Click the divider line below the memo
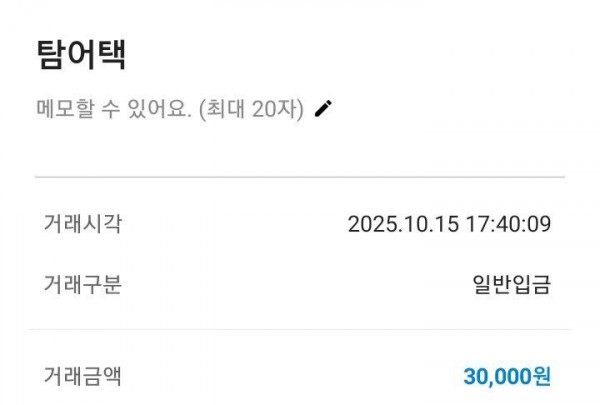 point(300,177)
